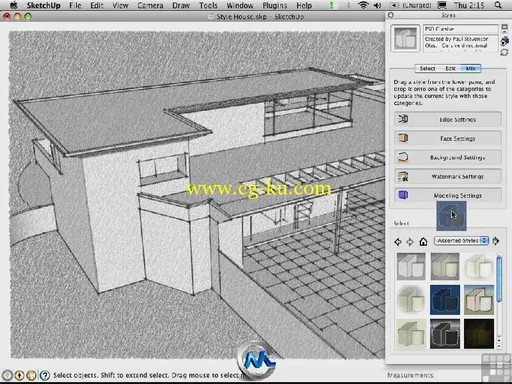Click the clock showing Thu 2:15
The image size is (512, 384).
(469, 5)
